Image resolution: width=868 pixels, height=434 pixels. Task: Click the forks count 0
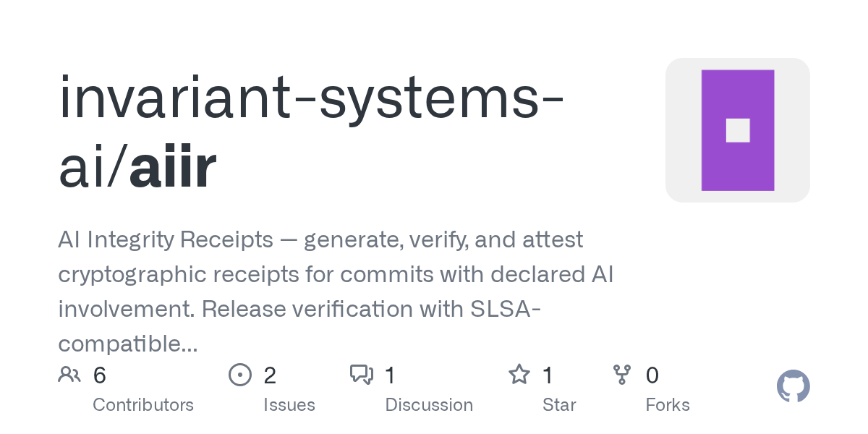652,375
